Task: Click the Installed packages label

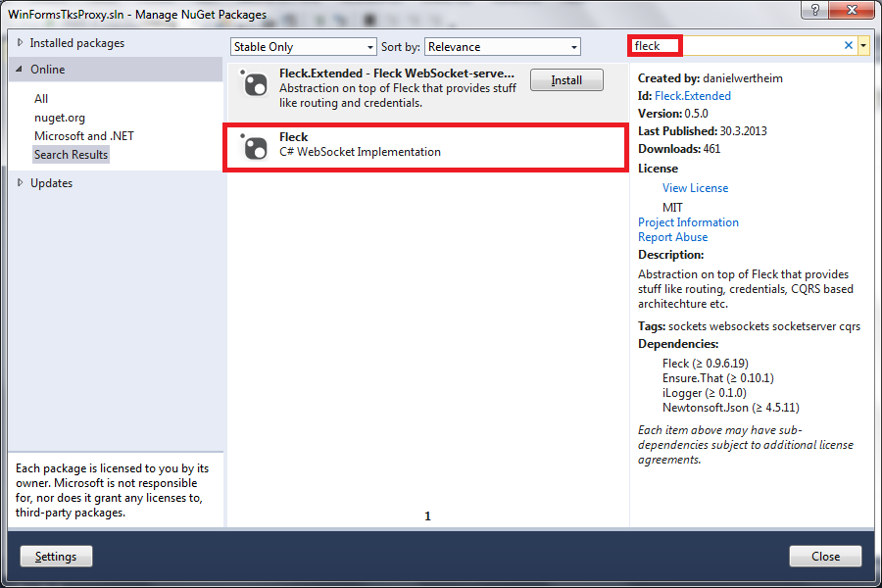Action: [77, 43]
